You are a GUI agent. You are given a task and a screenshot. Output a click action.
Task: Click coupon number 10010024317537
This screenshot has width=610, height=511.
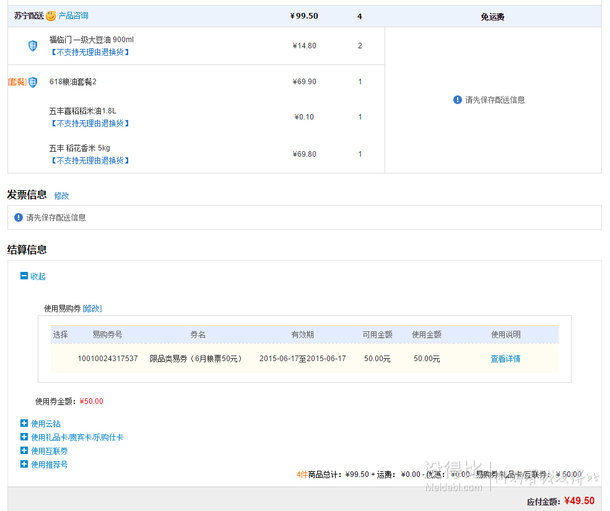tap(108, 358)
